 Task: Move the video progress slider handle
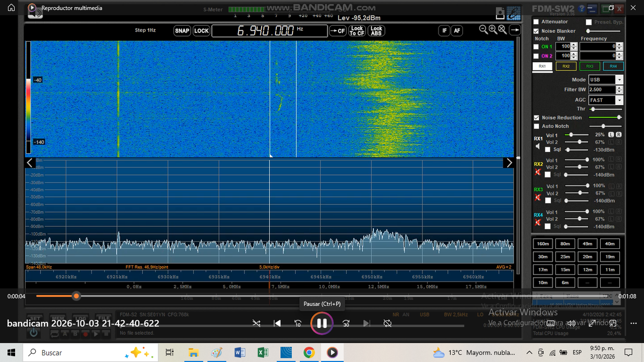pyautogui.click(x=76, y=296)
